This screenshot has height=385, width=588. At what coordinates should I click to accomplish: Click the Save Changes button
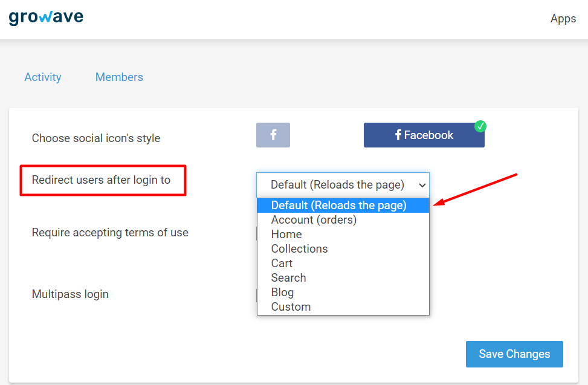(x=514, y=354)
